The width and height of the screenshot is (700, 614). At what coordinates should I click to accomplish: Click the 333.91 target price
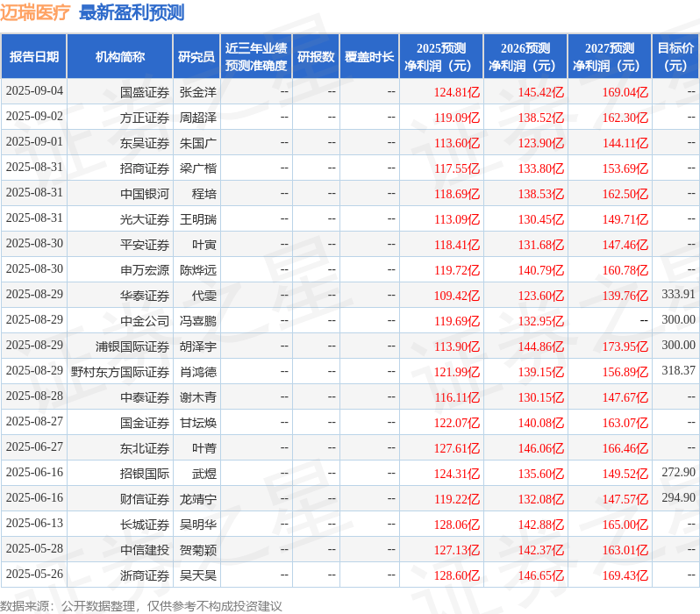point(679,294)
